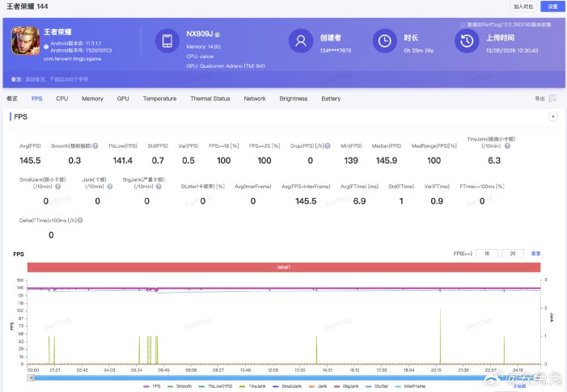Screen dimensions: 567x392
Task: Open the Network tab
Action: tap(255, 99)
